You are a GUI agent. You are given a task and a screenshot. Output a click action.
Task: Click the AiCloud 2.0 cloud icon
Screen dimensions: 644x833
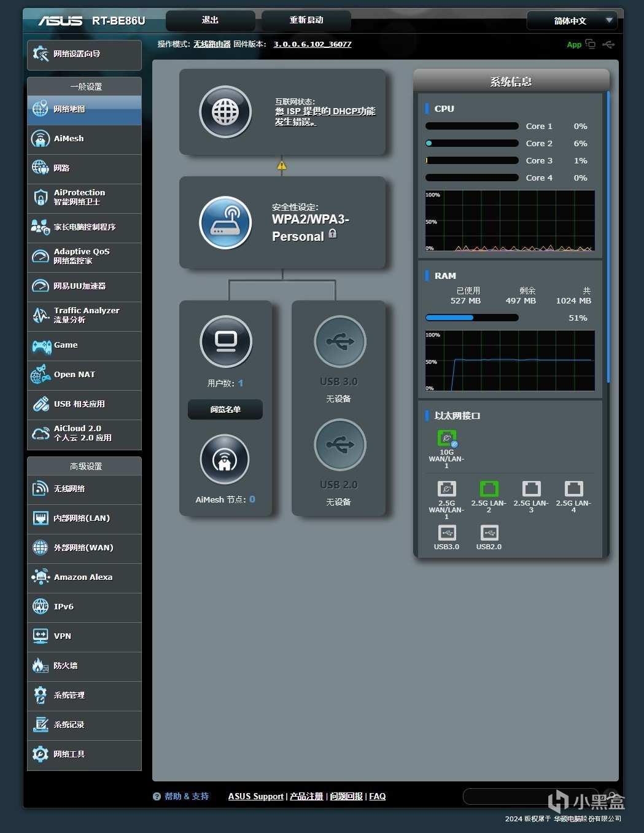click(41, 434)
